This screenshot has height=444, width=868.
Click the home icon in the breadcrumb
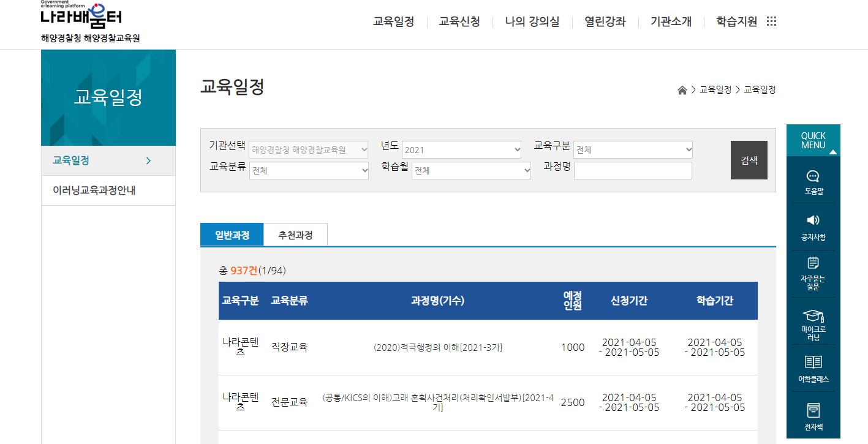[x=682, y=89]
